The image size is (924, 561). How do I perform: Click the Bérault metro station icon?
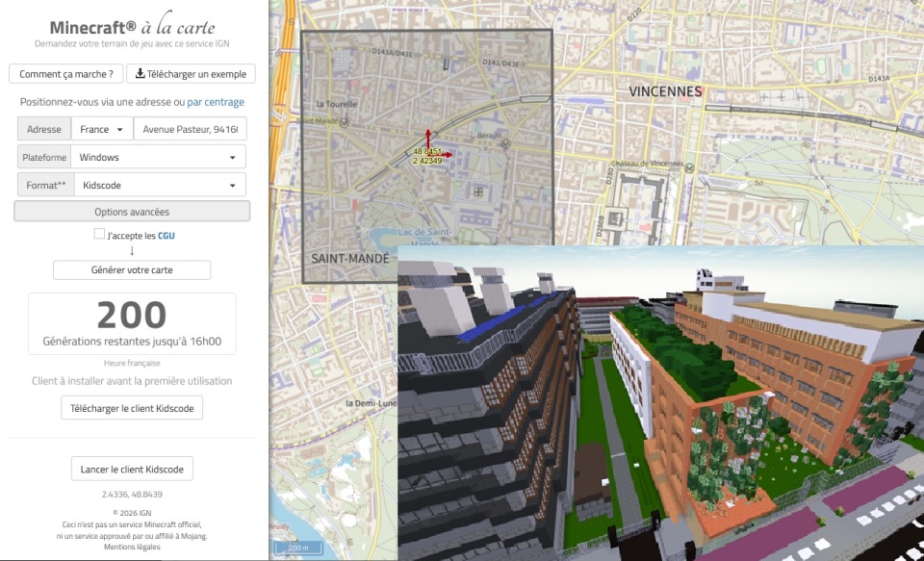click(x=504, y=142)
